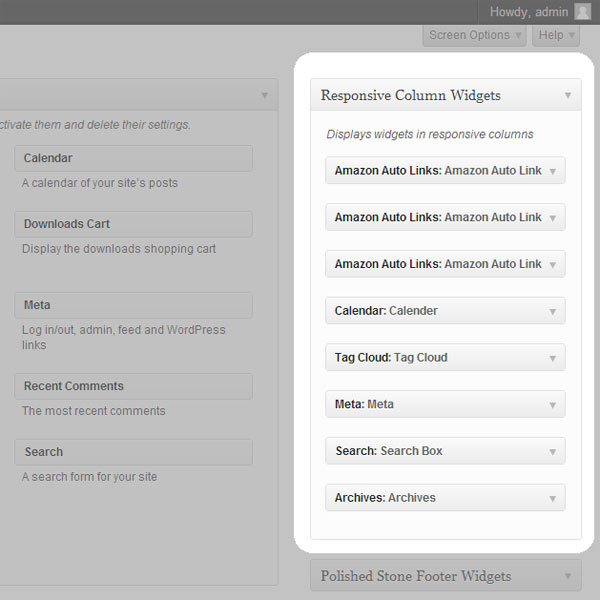Expand the Archives widget arrow
Image resolution: width=600 pixels, height=600 pixels.
tap(552, 498)
